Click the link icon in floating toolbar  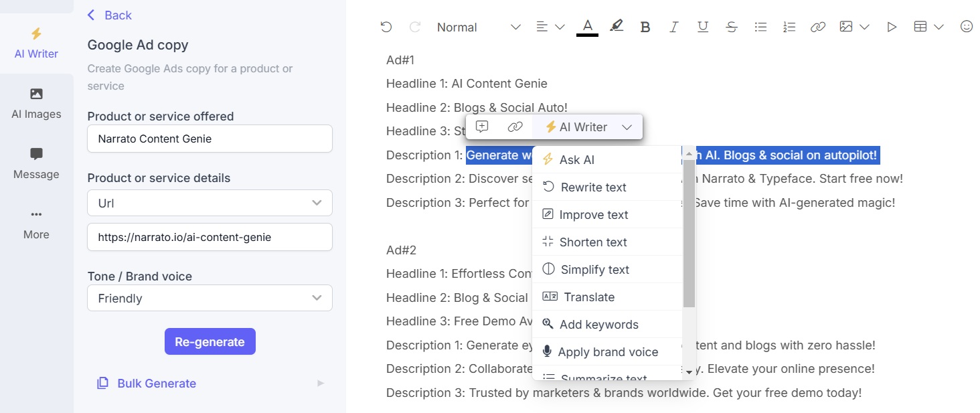pyautogui.click(x=515, y=127)
